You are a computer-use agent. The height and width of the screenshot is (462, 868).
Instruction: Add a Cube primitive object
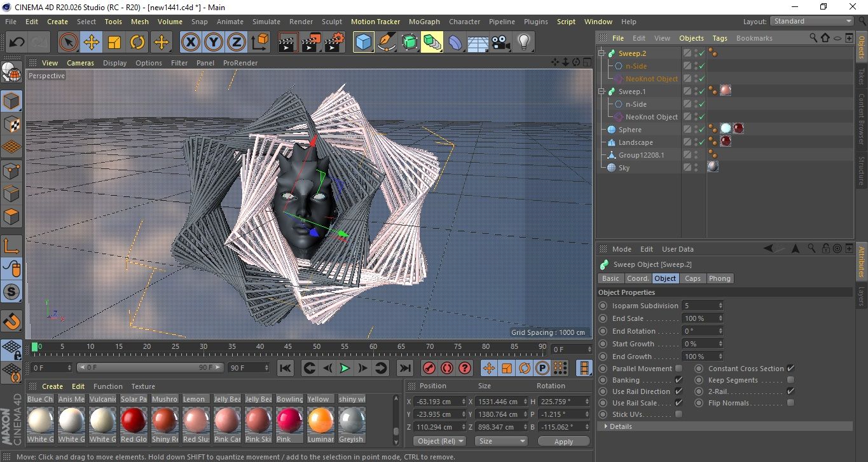[x=363, y=43]
